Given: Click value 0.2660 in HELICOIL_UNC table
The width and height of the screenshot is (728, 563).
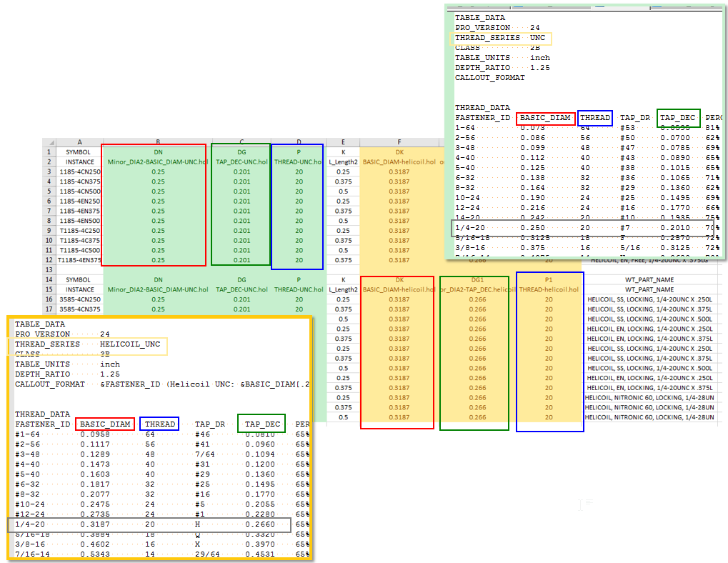Looking at the screenshot, I should coord(260,524).
